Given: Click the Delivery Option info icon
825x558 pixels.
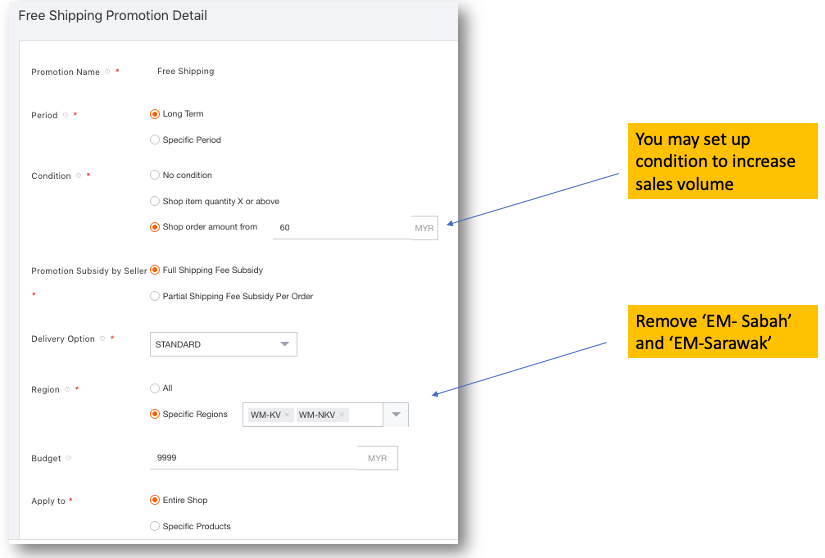Looking at the screenshot, I should click(x=103, y=339).
